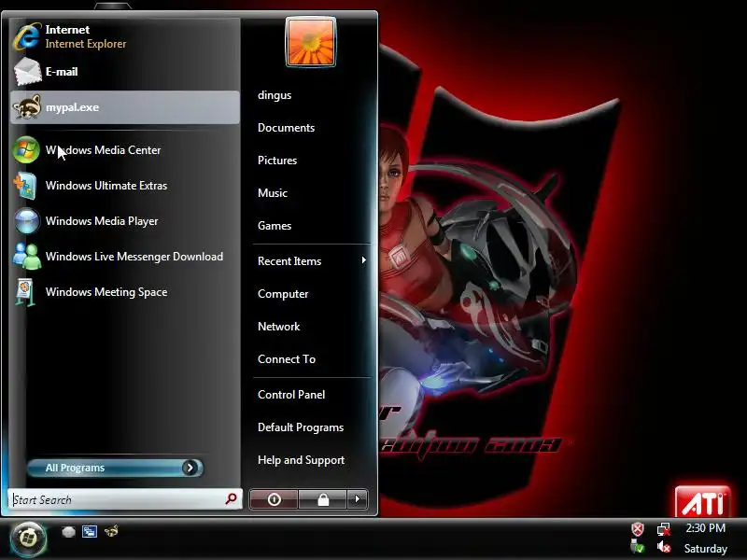747x560 pixels.
Task: Open the Games folder
Action: pyautogui.click(x=275, y=226)
